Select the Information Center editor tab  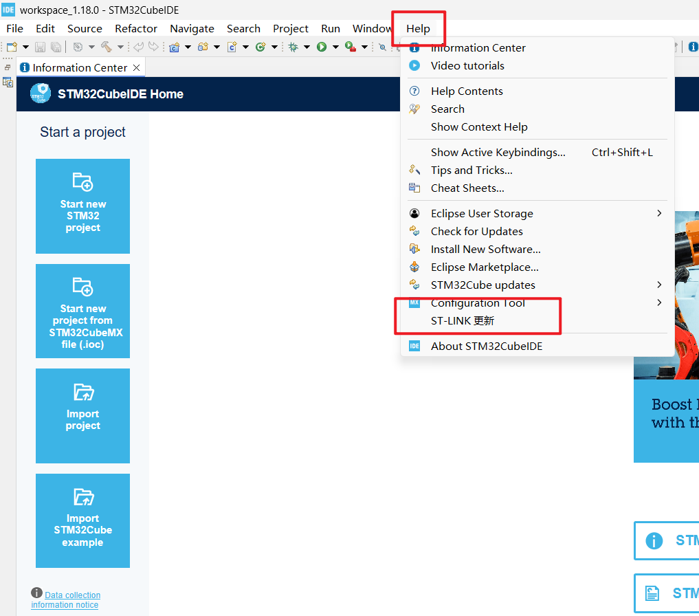tap(80, 68)
